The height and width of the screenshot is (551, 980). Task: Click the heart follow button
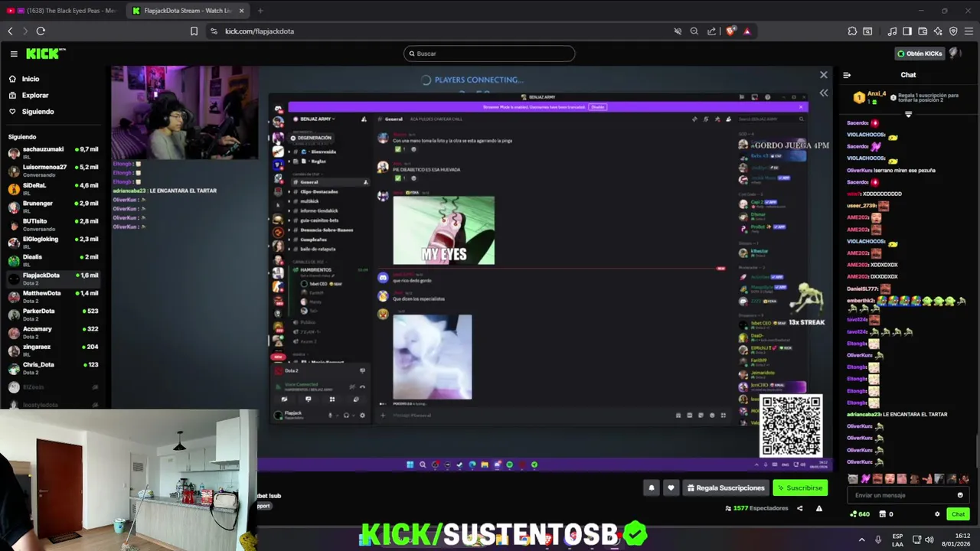(671, 487)
